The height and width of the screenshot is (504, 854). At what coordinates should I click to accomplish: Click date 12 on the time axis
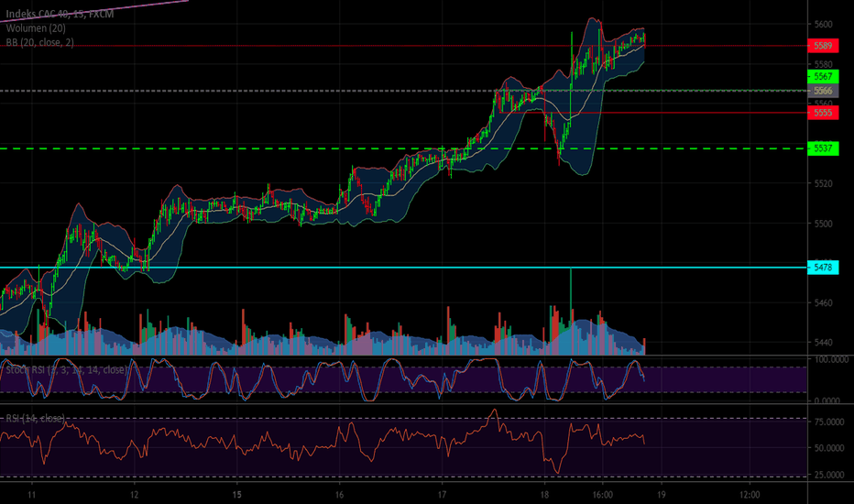(134, 495)
